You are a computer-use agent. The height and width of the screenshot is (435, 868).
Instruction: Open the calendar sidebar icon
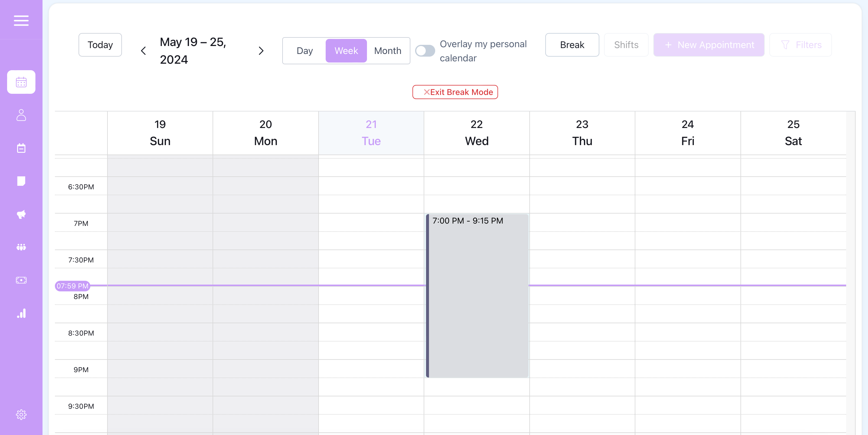pyautogui.click(x=21, y=82)
